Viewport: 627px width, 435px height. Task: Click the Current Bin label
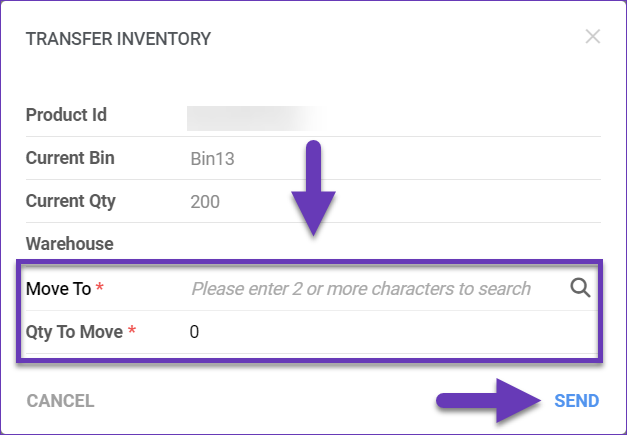pos(70,158)
